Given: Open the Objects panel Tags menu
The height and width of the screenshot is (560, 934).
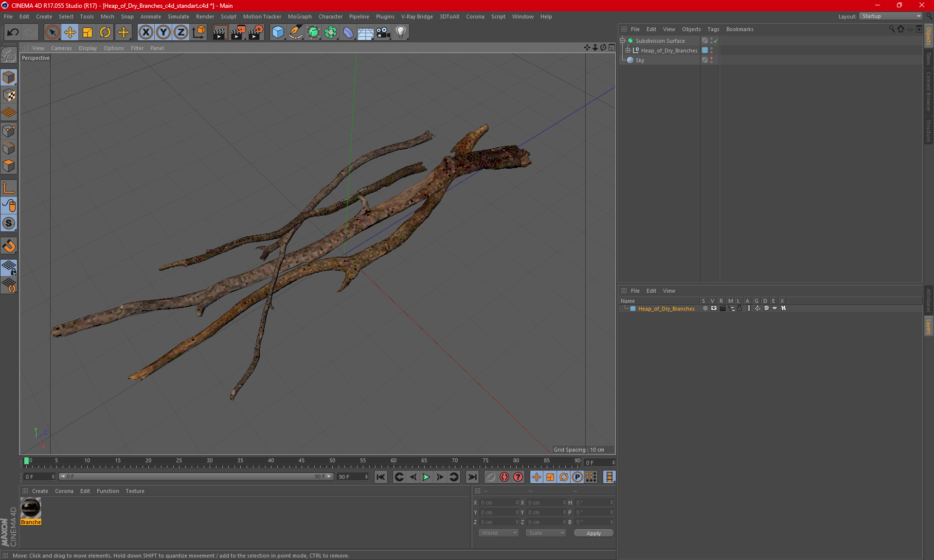Looking at the screenshot, I should [713, 29].
